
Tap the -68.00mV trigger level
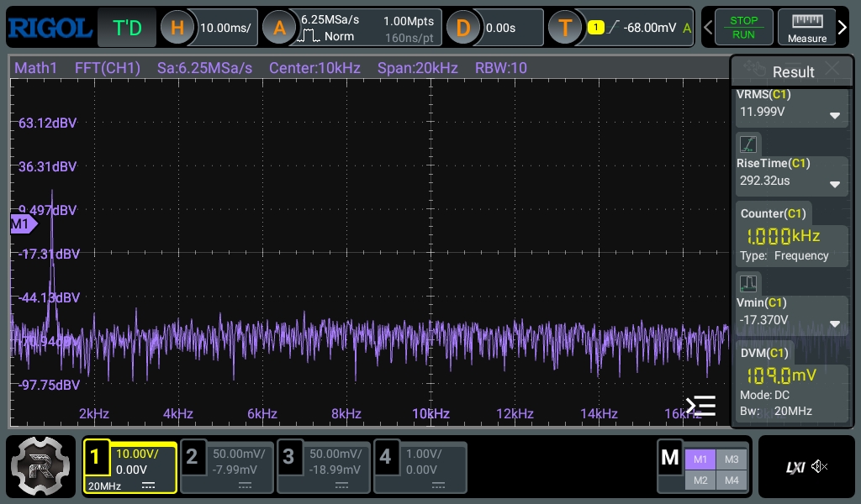650,28
